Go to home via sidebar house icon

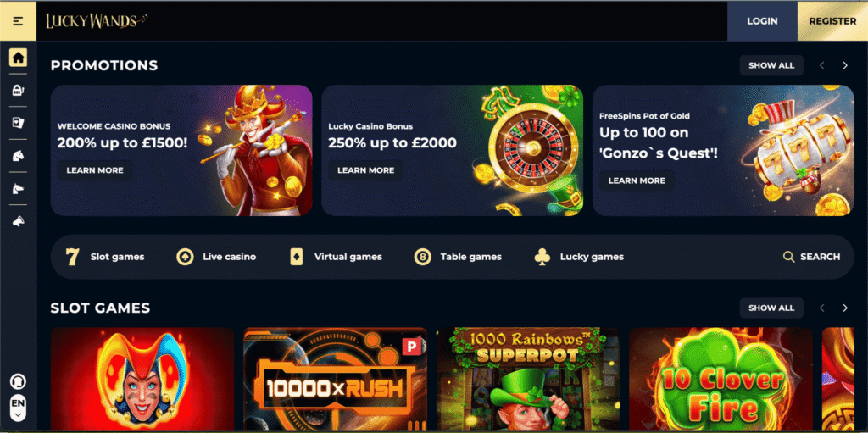(x=19, y=57)
